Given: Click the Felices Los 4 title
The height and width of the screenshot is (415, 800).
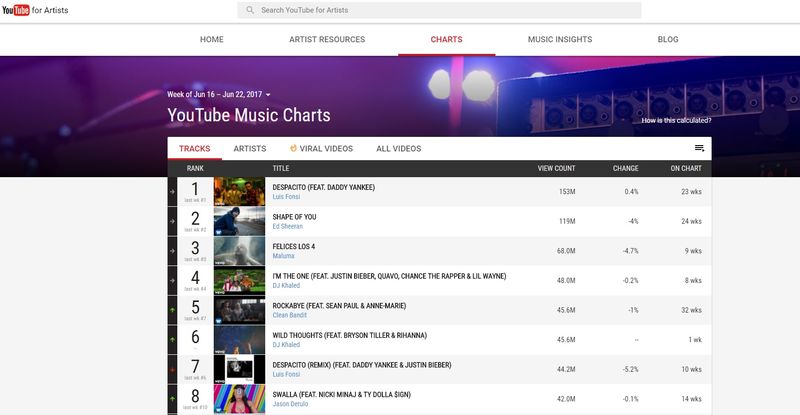Looking at the screenshot, I should 293,247.
